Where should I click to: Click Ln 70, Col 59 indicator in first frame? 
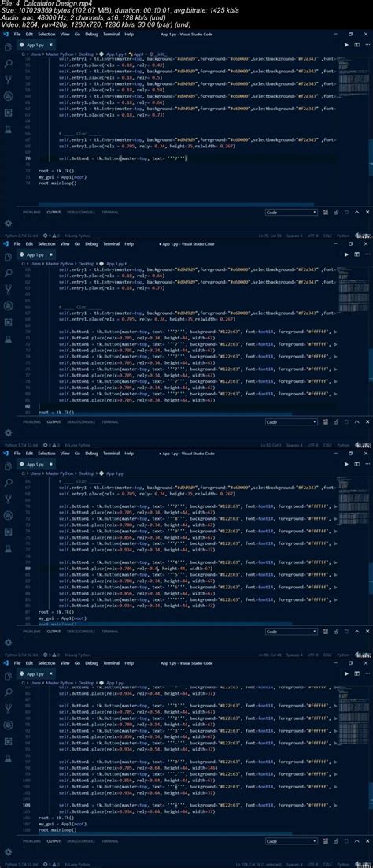click(x=269, y=236)
